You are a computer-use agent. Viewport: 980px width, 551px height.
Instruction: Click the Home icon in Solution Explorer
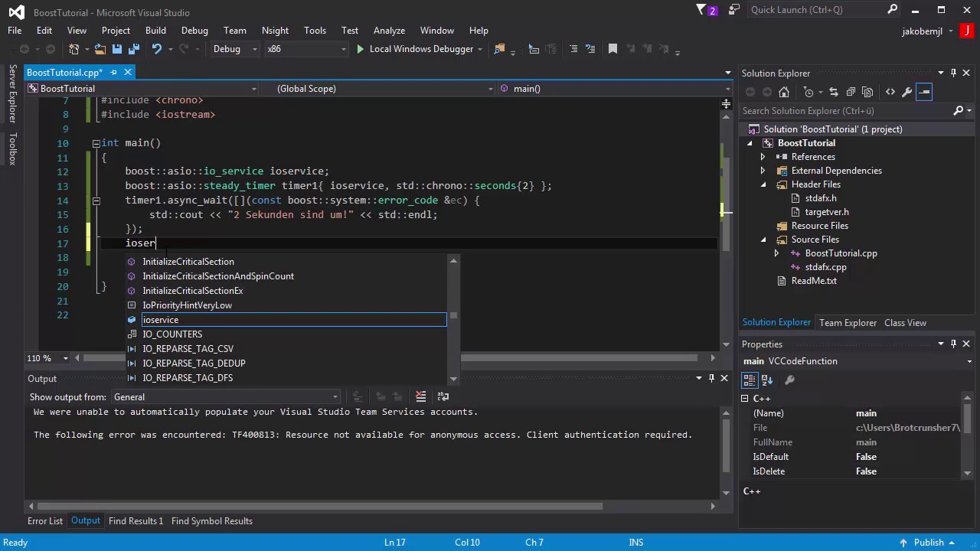(783, 92)
